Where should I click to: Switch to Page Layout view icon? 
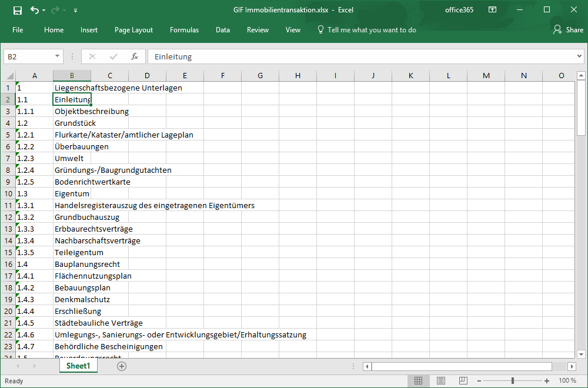[x=440, y=381]
